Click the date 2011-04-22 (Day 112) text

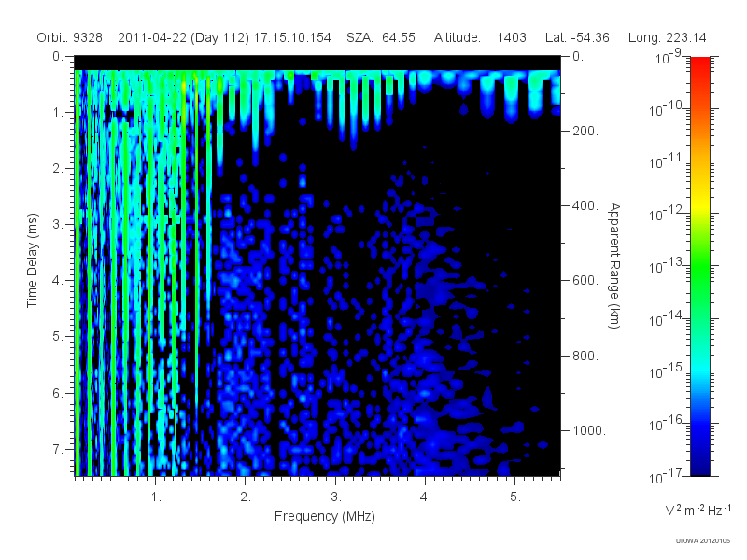(x=183, y=37)
